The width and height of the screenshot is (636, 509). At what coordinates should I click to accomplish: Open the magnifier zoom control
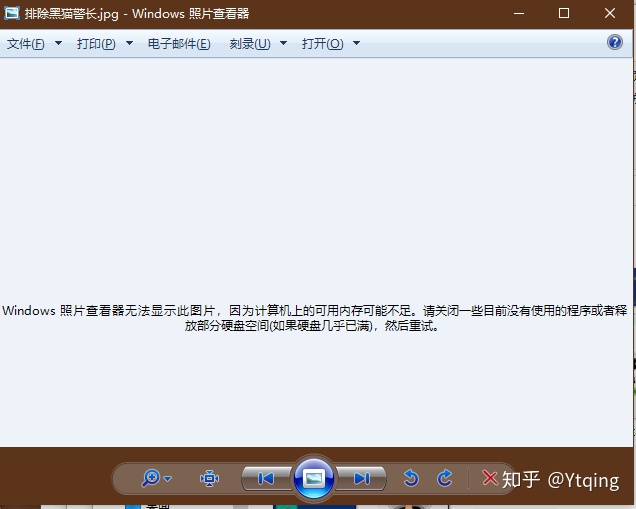(x=151, y=478)
